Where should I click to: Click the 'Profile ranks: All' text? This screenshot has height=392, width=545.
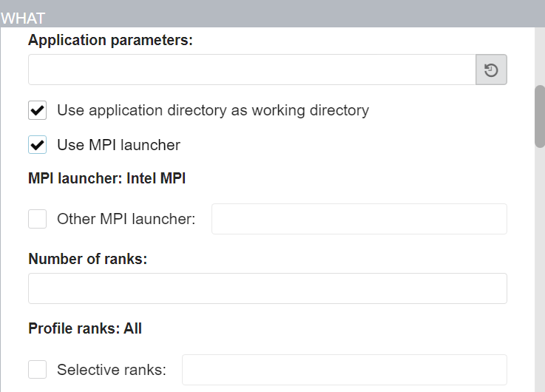click(85, 328)
